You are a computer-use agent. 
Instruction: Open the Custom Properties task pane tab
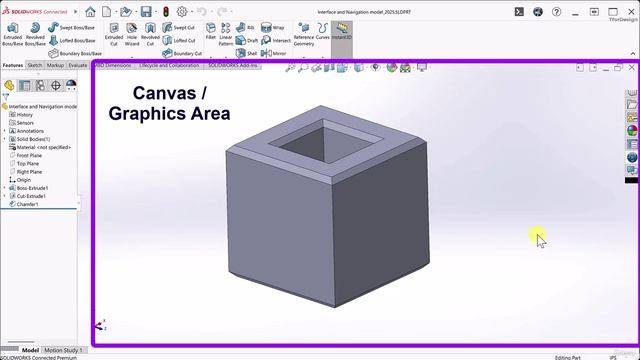pyautogui.click(x=632, y=144)
